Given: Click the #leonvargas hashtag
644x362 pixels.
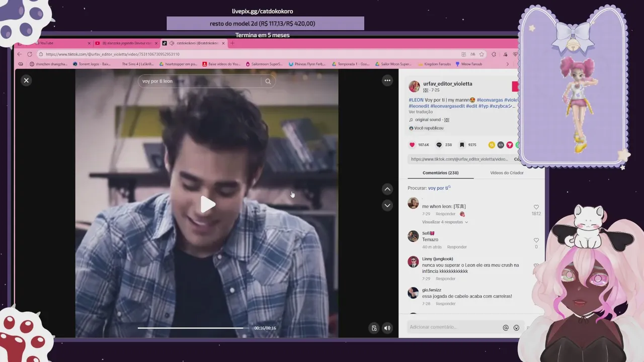Looking at the screenshot, I should pyautogui.click(x=489, y=100).
